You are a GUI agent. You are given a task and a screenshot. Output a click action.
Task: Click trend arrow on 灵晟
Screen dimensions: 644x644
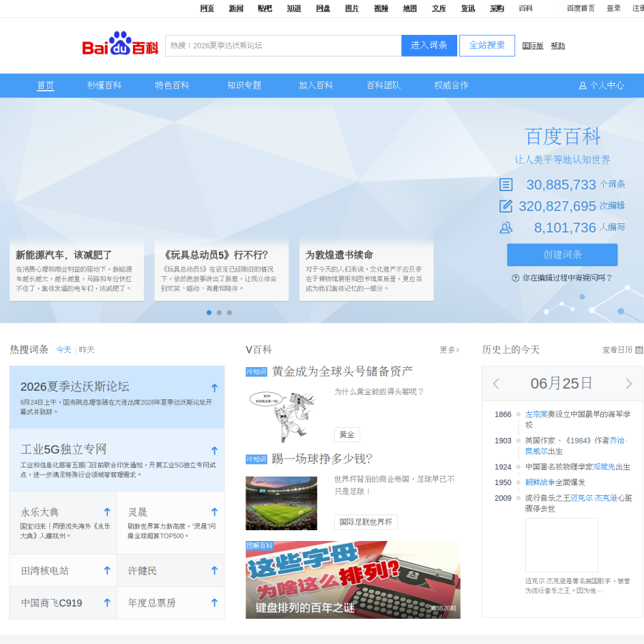[215, 512]
